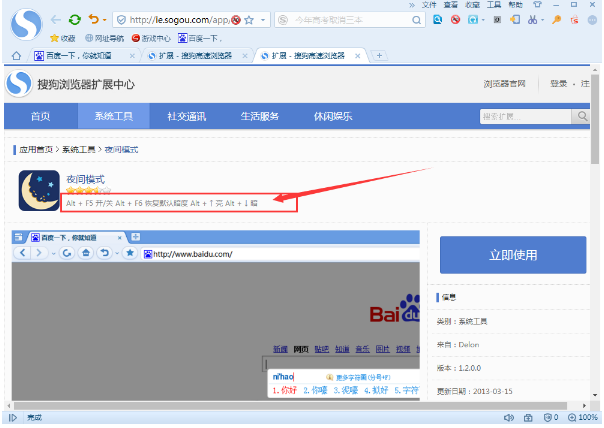Open the 查看 menu
This screenshot has width=604, height=428.
tap(450, 5)
